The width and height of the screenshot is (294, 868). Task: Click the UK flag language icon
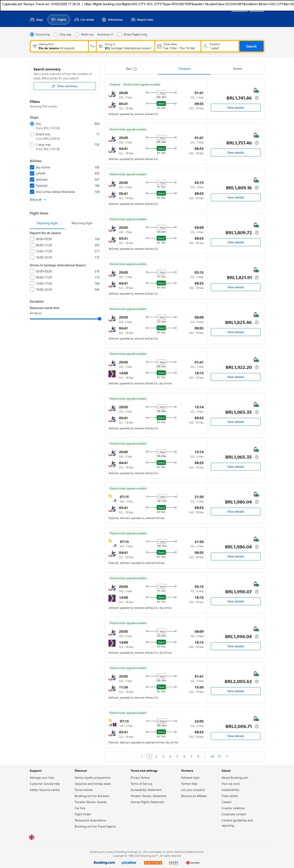(x=32, y=837)
